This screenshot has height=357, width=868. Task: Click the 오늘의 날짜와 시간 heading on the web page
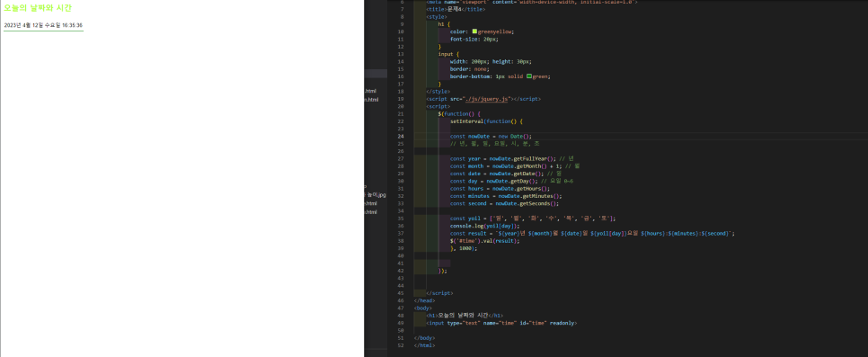point(38,8)
